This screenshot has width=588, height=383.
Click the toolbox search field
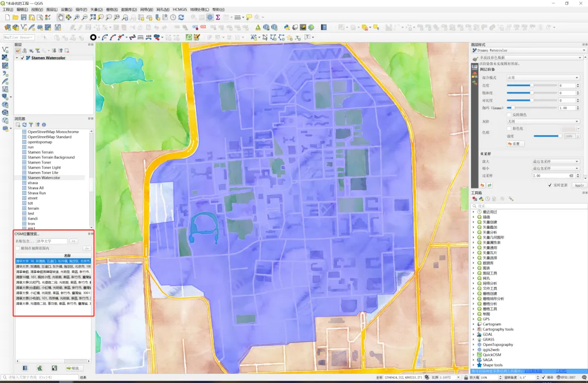(529, 206)
